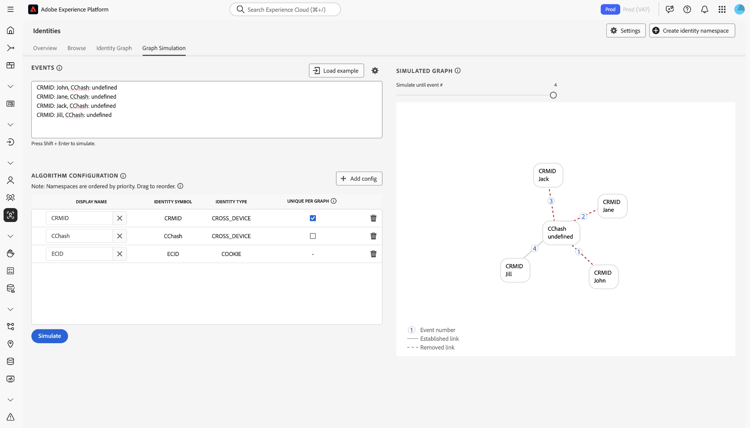Go to Home in the sidebar

[11, 30]
